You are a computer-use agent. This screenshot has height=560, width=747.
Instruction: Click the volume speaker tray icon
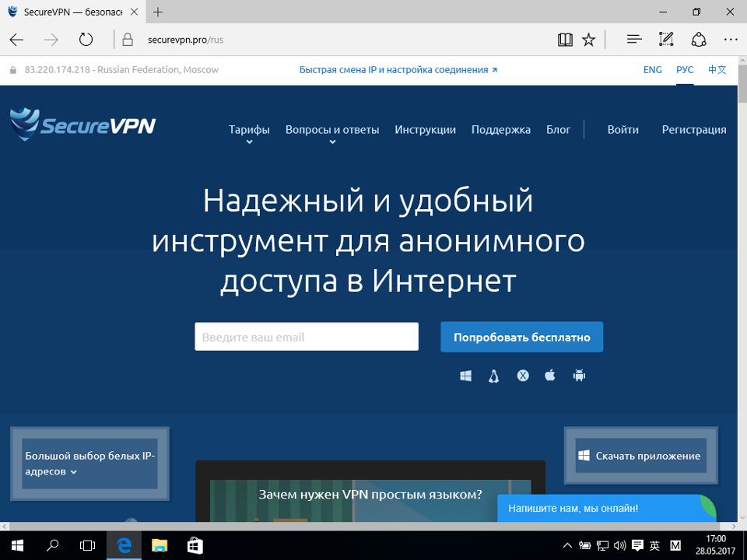[x=620, y=546]
